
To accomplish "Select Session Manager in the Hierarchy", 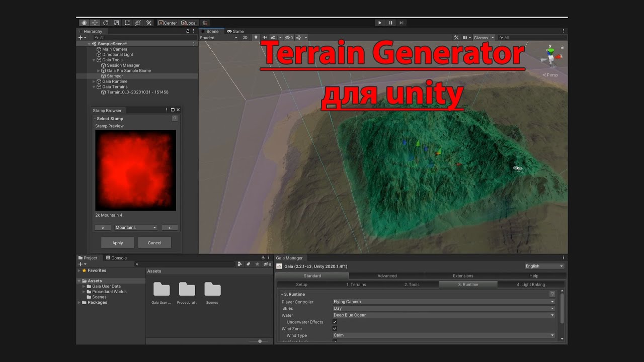I will 123,65.
